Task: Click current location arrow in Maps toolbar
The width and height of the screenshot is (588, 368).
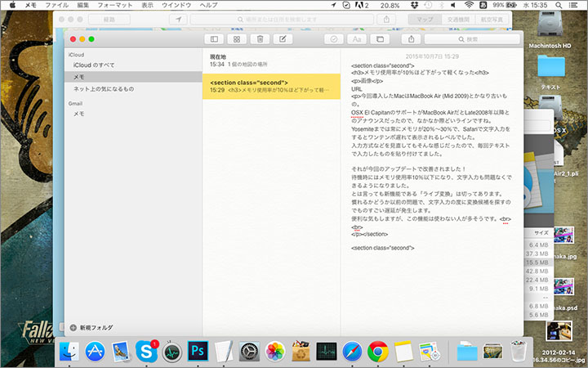Action: pos(179,19)
